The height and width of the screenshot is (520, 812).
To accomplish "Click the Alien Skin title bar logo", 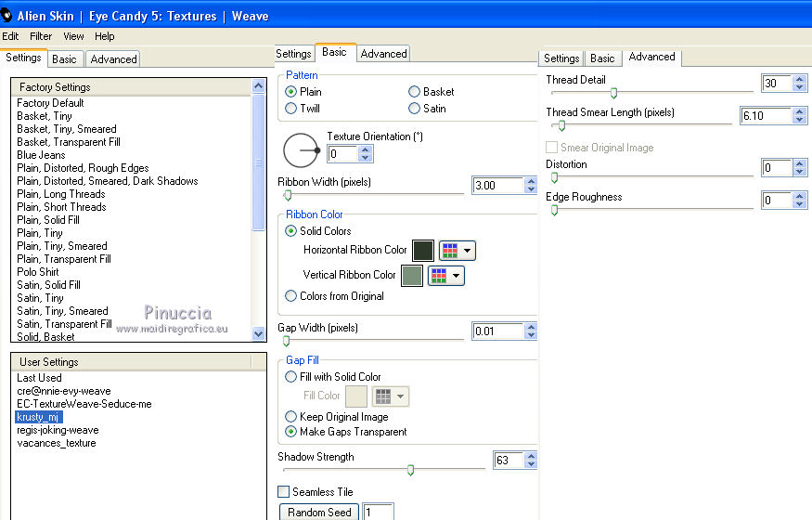I will coord(6,16).
